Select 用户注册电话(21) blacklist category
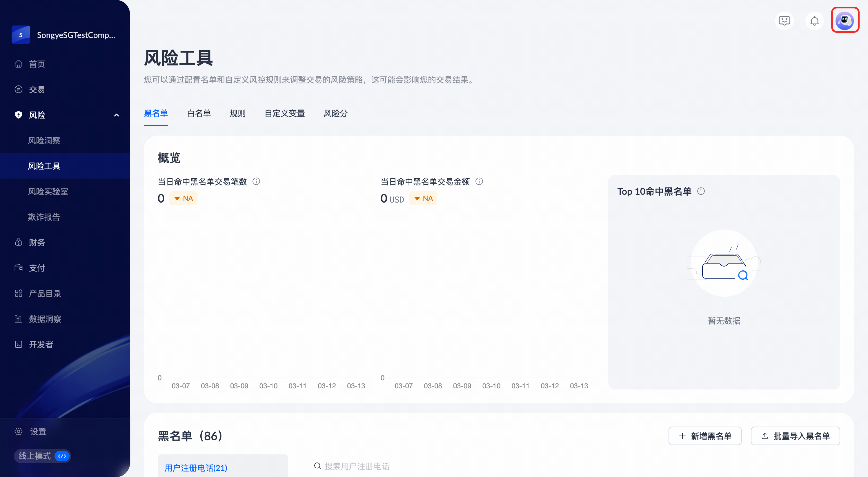868x477 pixels. 196,467
